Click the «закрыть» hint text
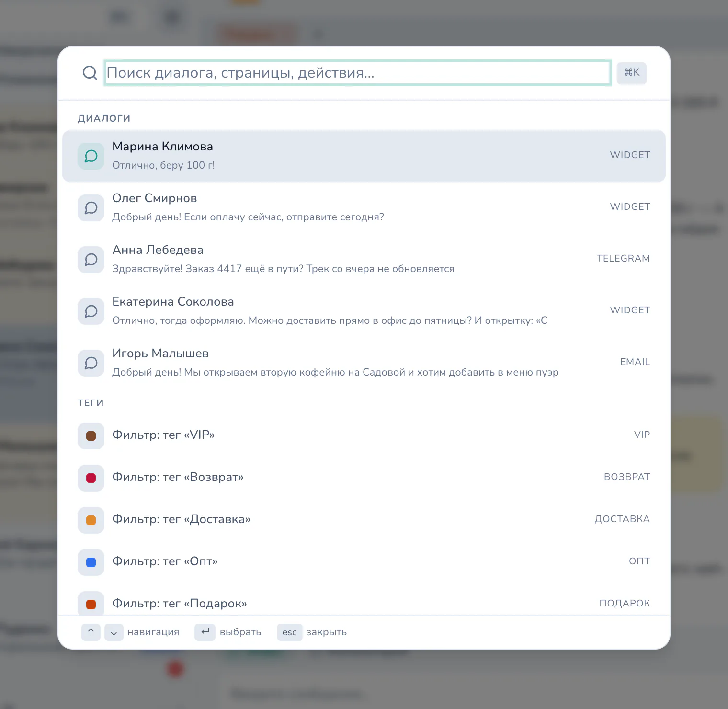 pyautogui.click(x=327, y=632)
